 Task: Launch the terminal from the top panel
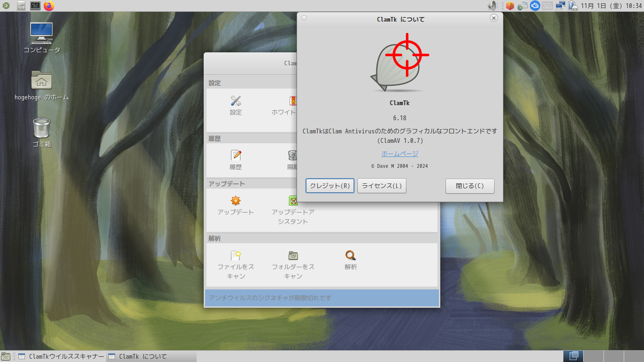35,6
